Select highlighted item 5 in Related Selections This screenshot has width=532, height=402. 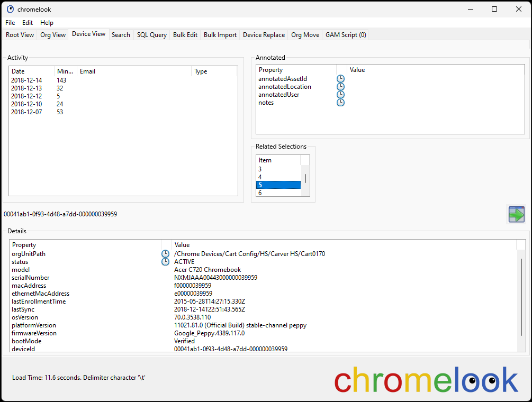tap(278, 185)
